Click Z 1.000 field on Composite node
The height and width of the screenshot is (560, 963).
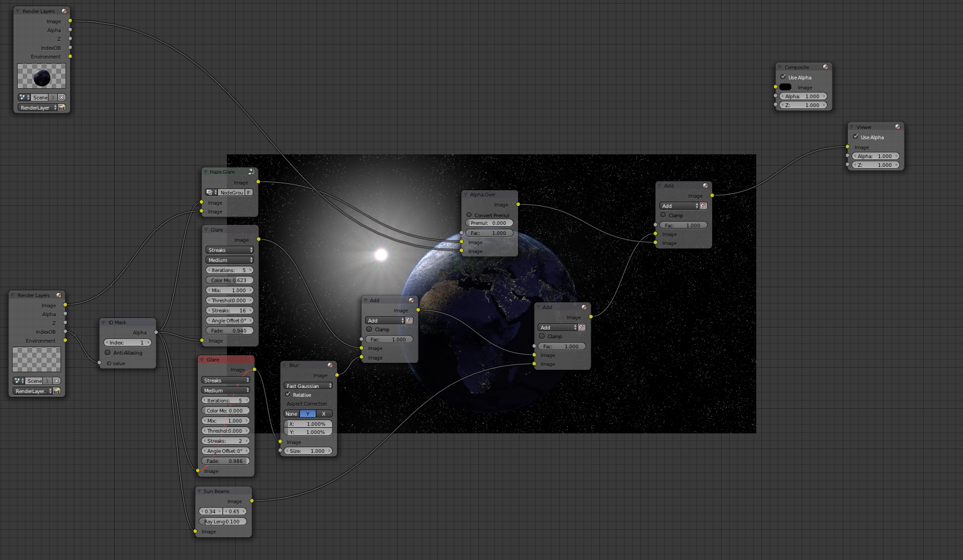804,105
